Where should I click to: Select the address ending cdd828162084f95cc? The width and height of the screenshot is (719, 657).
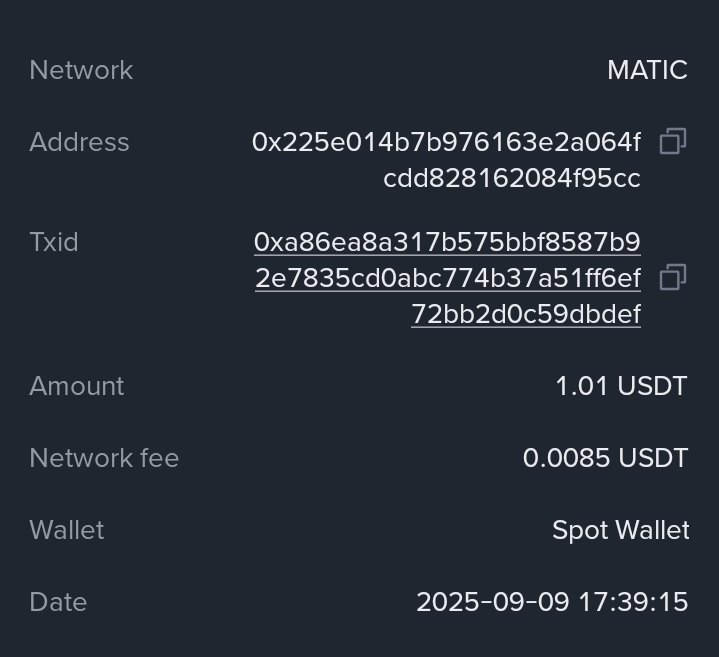tap(512, 178)
